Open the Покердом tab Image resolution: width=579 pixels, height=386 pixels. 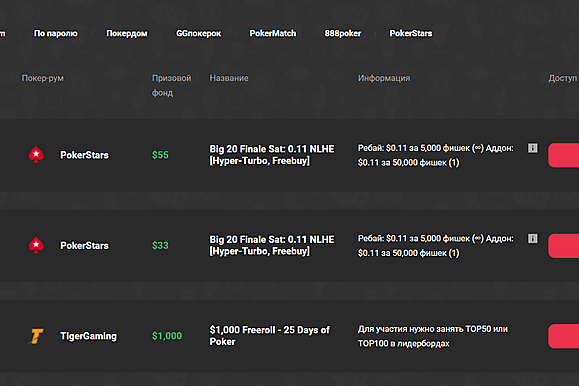[x=127, y=34]
